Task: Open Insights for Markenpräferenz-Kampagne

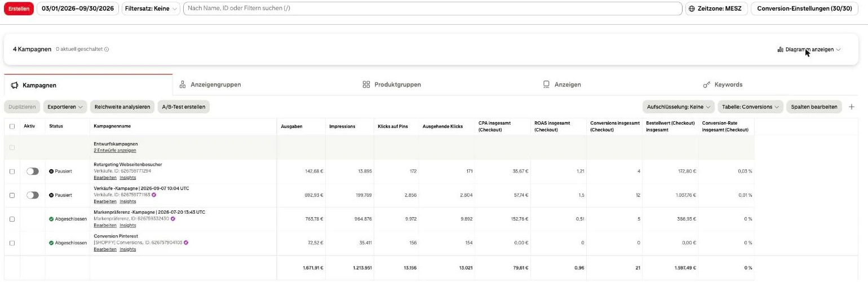Action: (128, 225)
